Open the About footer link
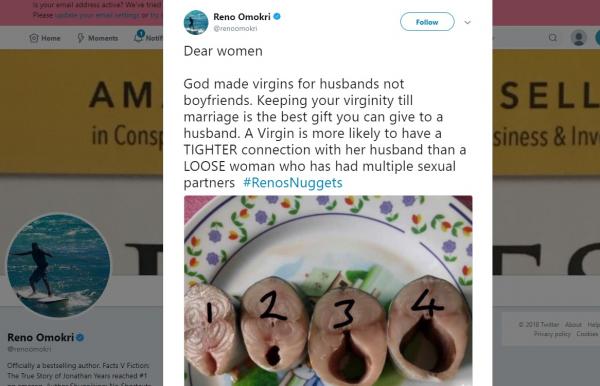The width and height of the screenshot is (600, 386). [x=573, y=324]
